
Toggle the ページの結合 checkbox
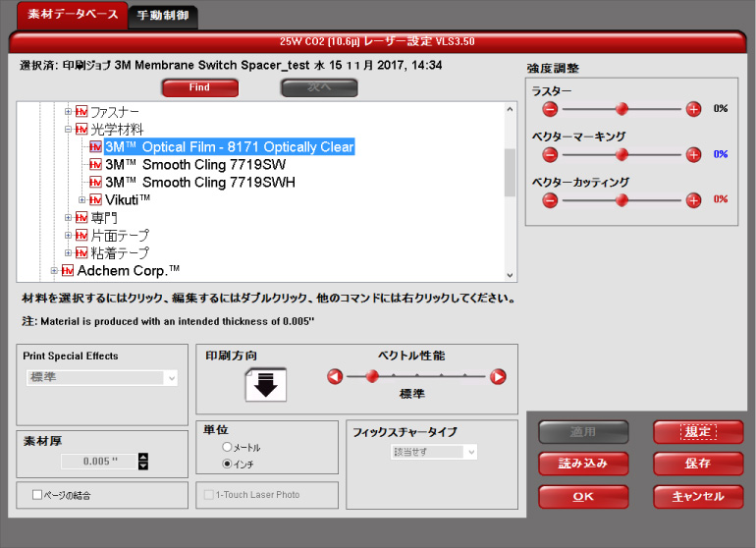coord(37,494)
